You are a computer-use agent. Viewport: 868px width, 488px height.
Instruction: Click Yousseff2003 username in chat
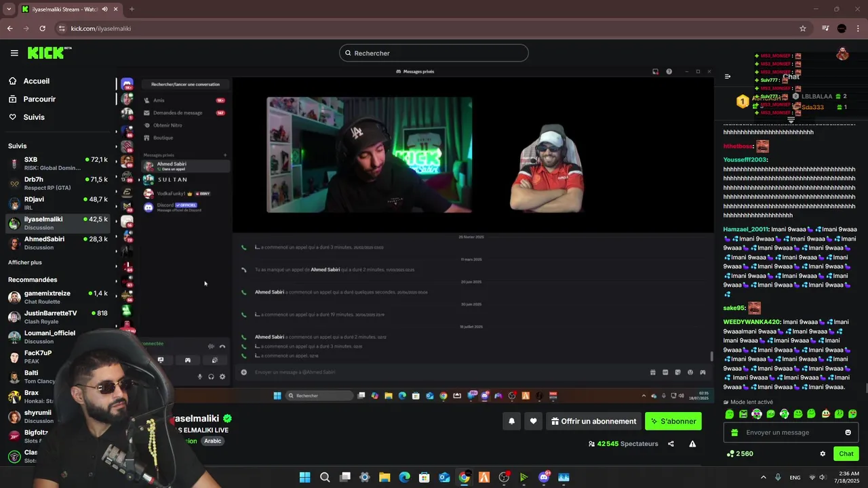745,160
